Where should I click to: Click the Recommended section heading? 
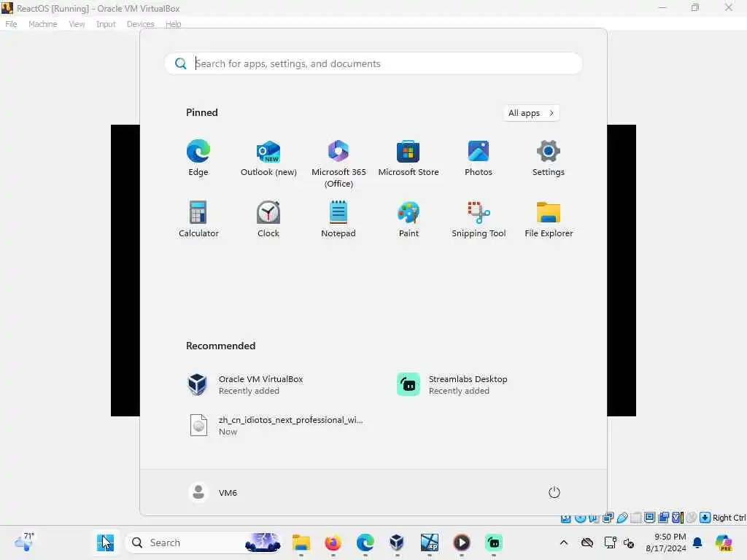pyautogui.click(x=220, y=346)
